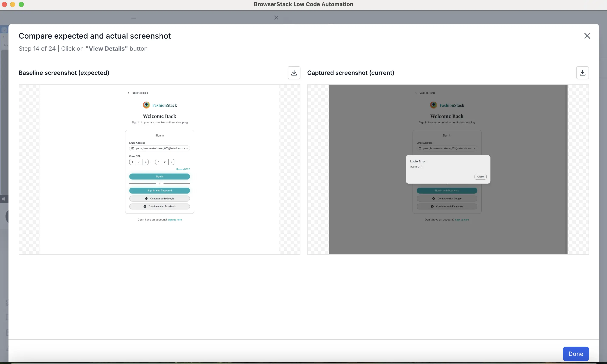Click "Baseline screenshot (expected)" label
This screenshot has height=364, width=607.
click(64, 73)
